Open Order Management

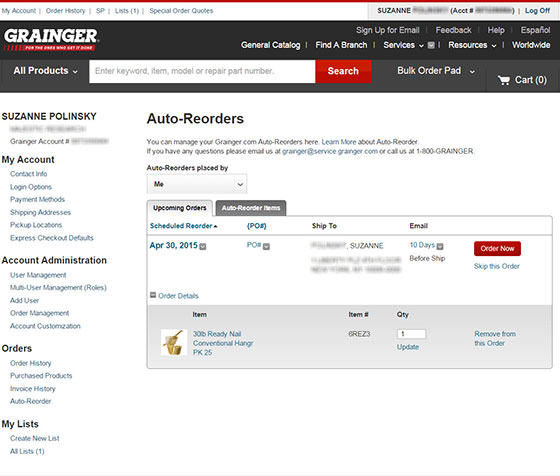pyautogui.click(x=40, y=313)
